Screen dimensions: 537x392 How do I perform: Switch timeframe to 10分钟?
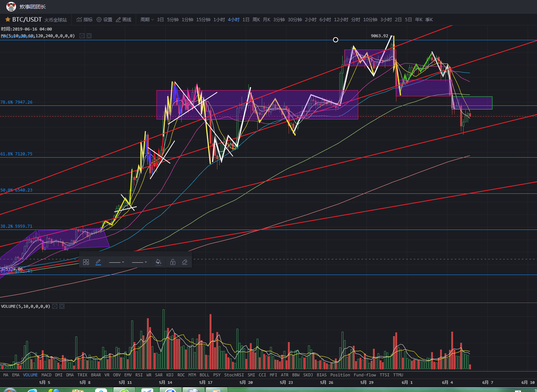370,19
